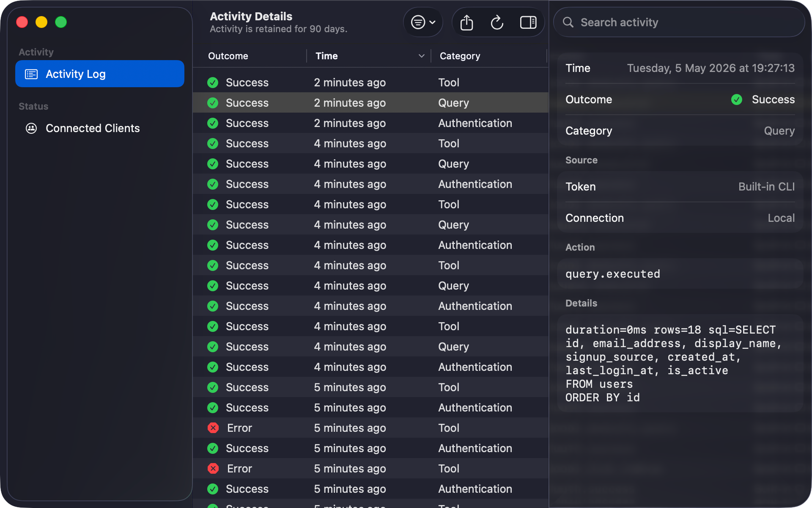Click the yellow minimize window button
Image resolution: width=812 pixels, height=508 pixels.
(41, 22)
